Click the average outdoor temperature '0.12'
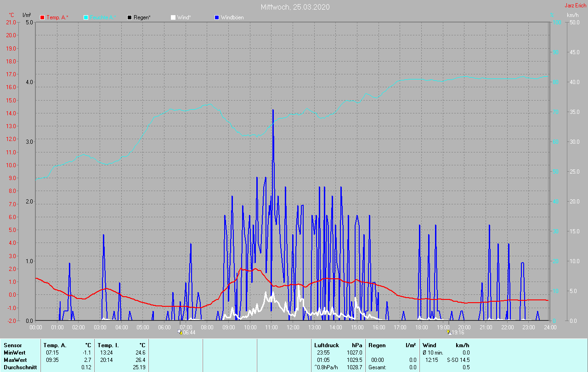This screenshot has width=588, height=372. pos(86,367)
